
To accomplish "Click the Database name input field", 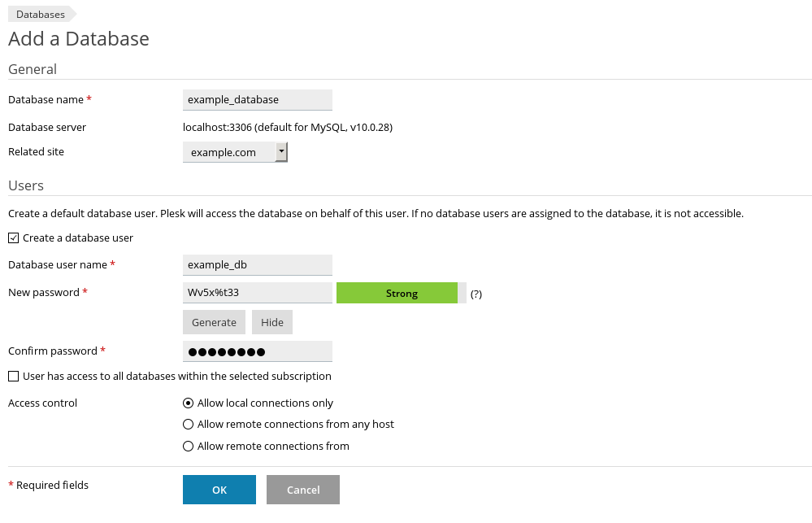I will (258, 99).
